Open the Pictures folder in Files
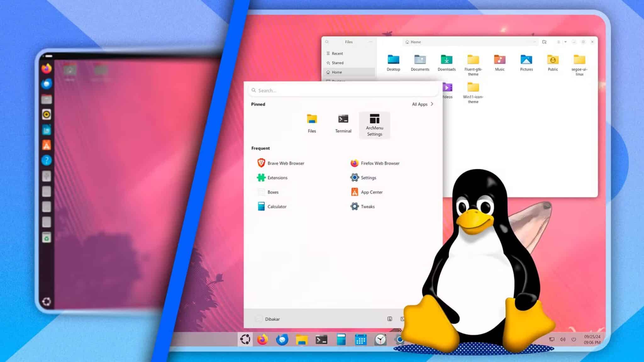 pos(526,63)
